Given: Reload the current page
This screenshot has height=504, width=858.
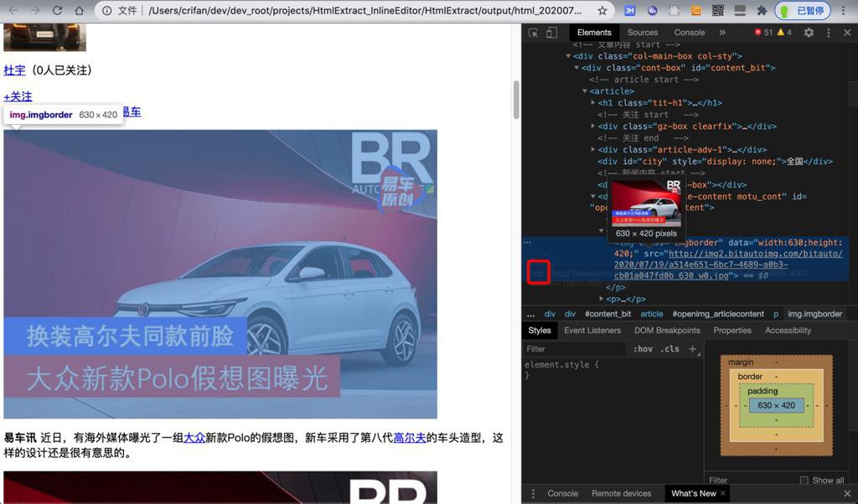Looking at the screenshot, I should point(57,10).
